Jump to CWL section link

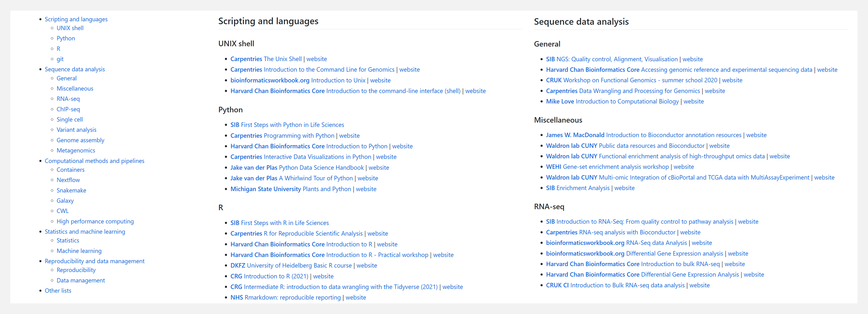(63, 211)
